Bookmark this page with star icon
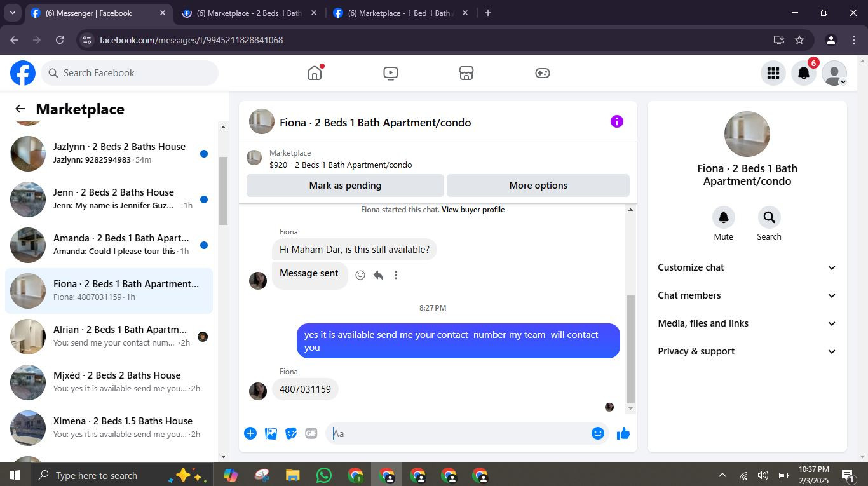Image resolution: width=868 pixels, height=486 pixels. tap(799, 40)
